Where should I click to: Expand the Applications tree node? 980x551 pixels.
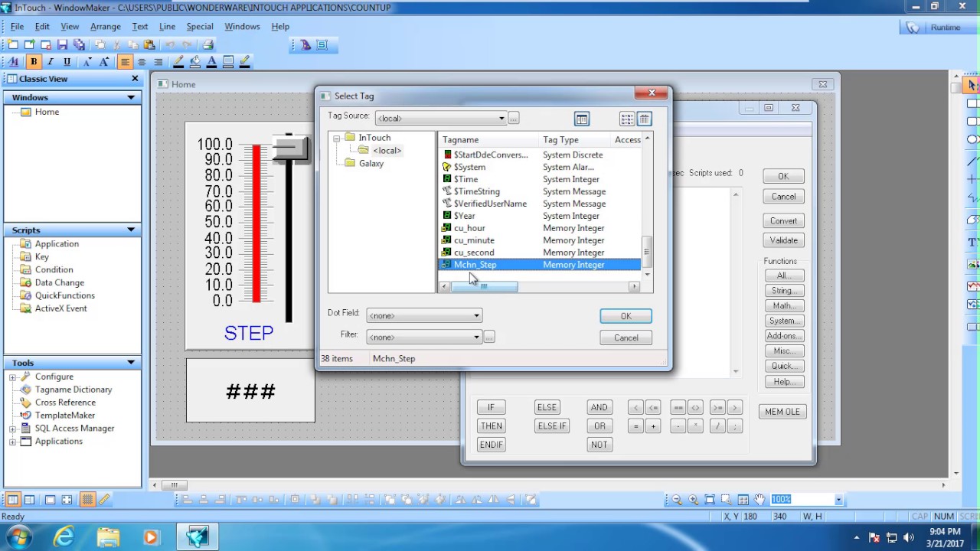click(12, 442)
